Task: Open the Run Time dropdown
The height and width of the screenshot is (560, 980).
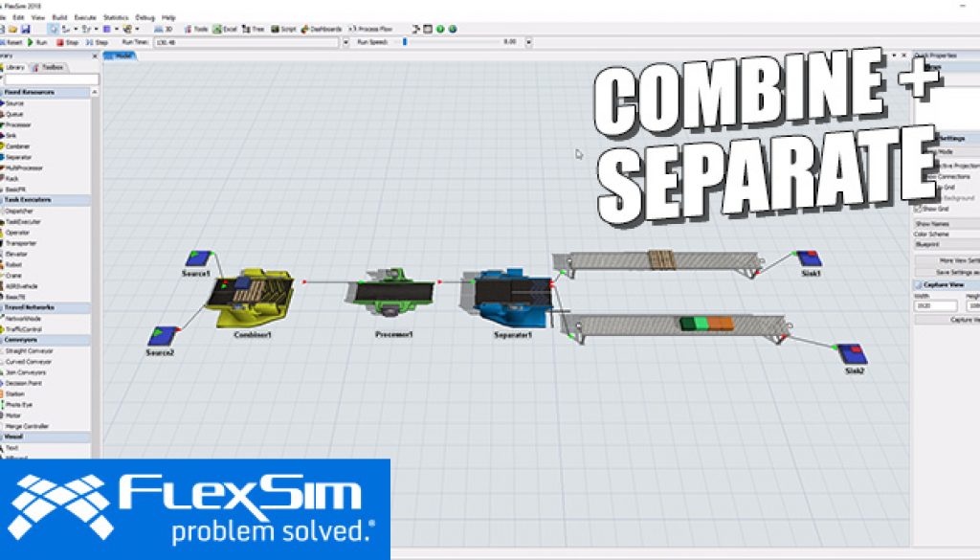Action: (x=347, y=44)
